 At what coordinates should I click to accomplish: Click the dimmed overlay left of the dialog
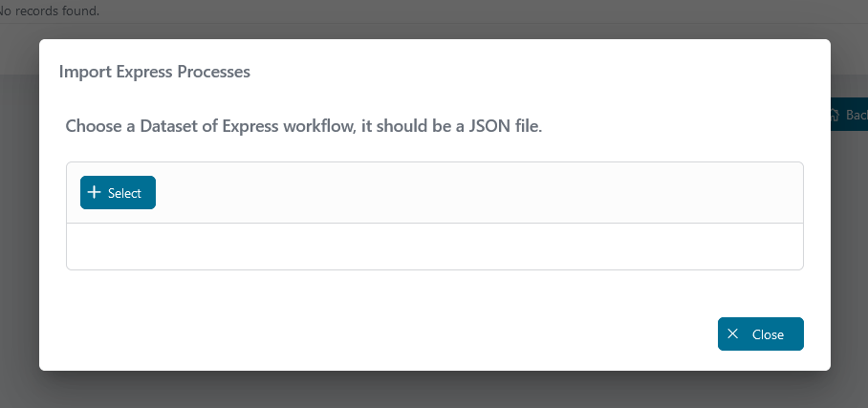(x=19, y=222)
